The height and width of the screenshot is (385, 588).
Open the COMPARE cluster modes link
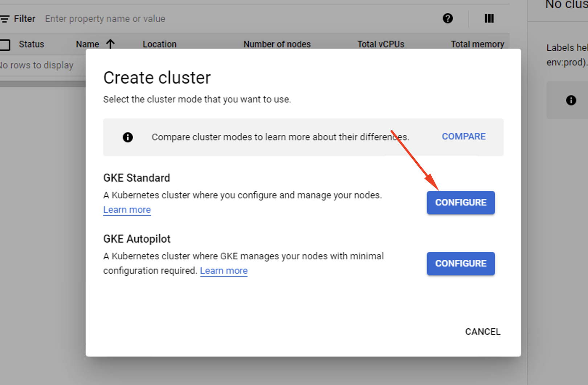coord(464,137)
